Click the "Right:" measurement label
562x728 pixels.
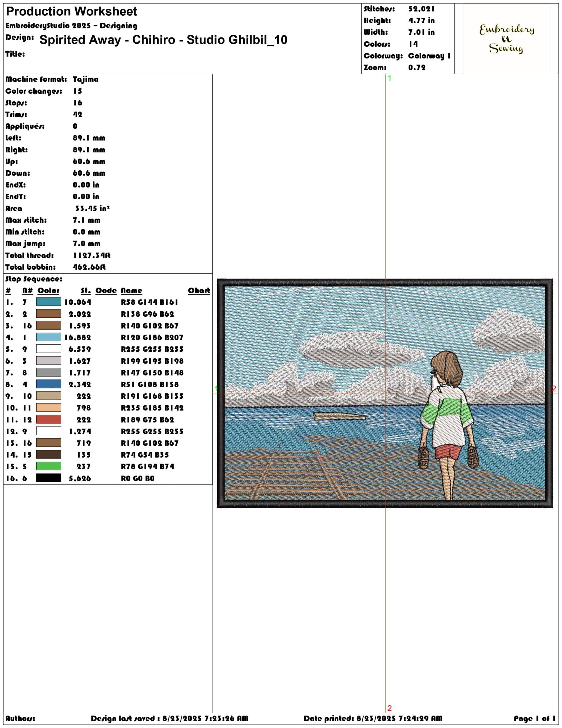tap(17, 150)
